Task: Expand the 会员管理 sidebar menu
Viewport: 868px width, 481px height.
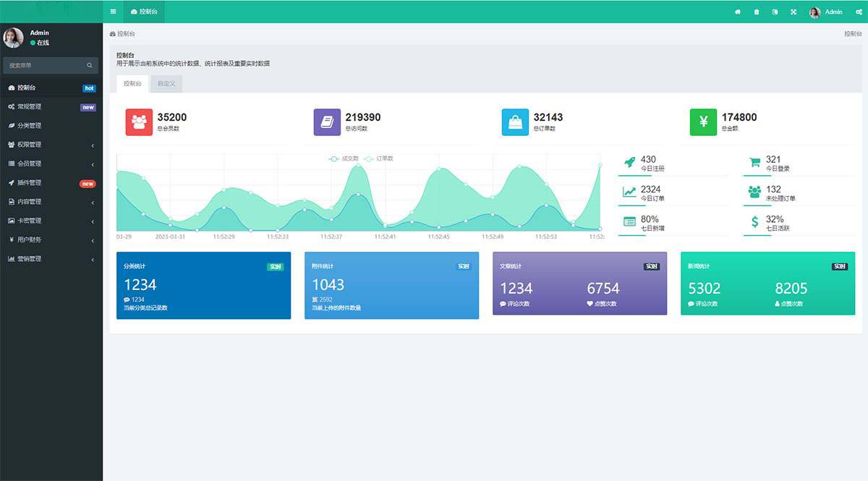Action: 51,163
